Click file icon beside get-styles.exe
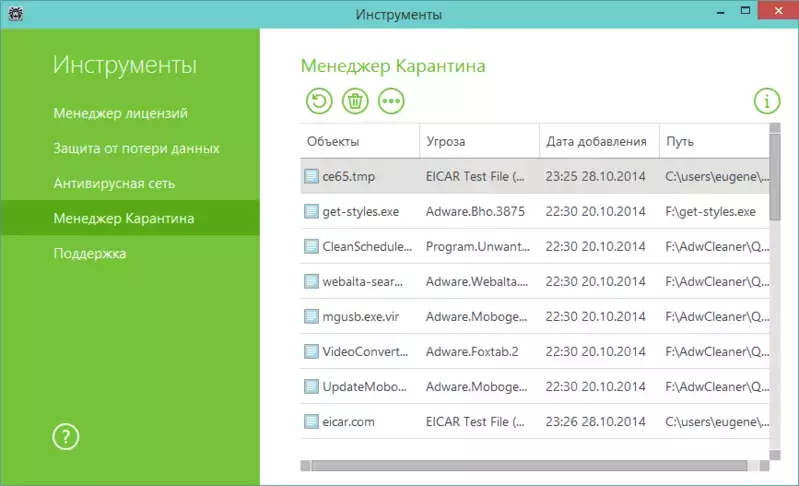The width and height of the screenshot is (799, 486). pyautogui.click(x=311, y=211)
